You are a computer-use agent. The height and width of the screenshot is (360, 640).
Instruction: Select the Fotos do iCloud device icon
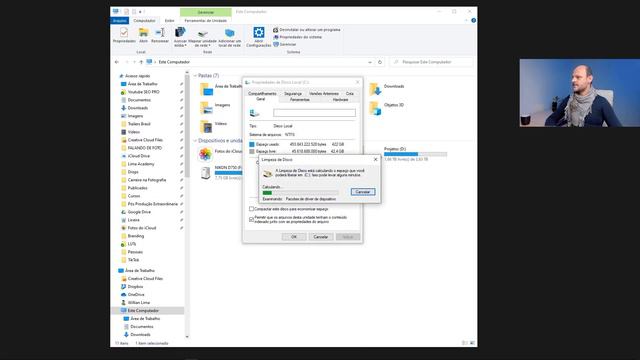pos(205,154)
